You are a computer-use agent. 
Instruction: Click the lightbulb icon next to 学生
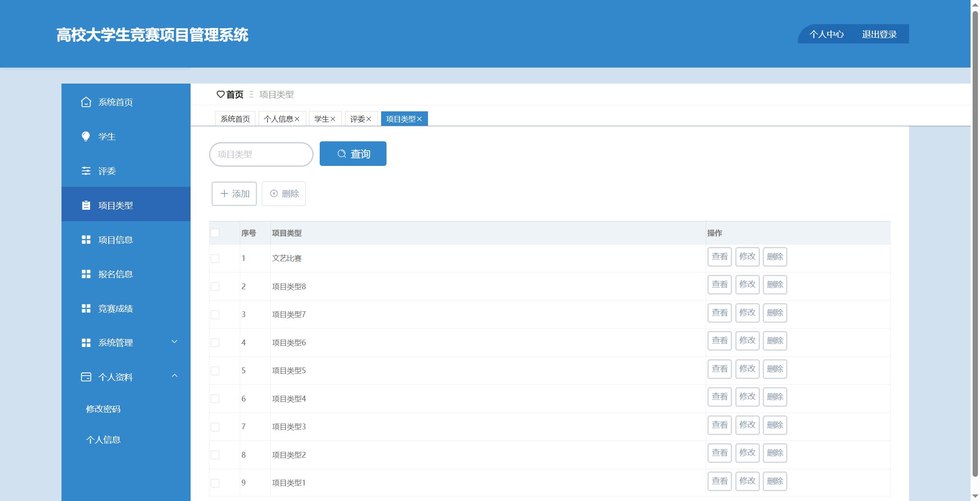click(x=86, y=136)
